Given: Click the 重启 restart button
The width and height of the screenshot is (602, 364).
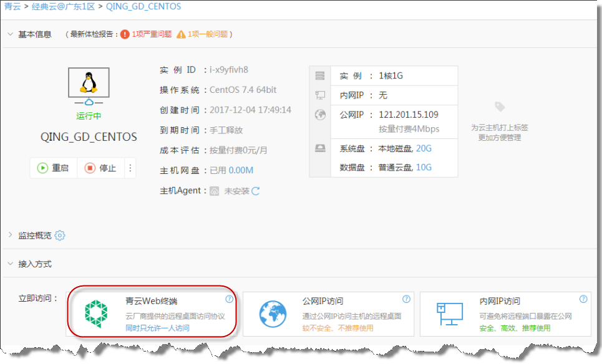Looking at the screenshot, I should pyautogui.click(x=54, y=168).
